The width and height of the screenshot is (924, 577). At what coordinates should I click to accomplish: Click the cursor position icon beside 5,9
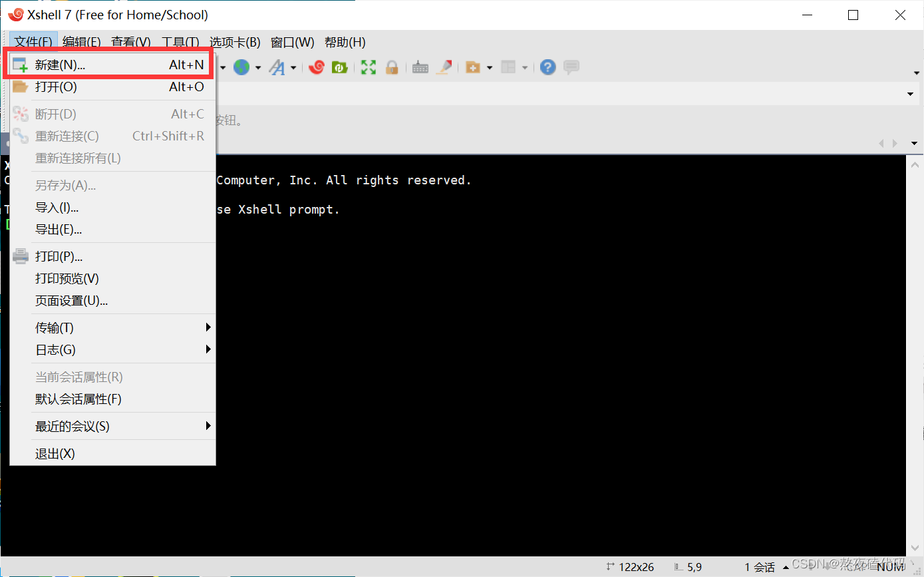click(x=678, y=567)
